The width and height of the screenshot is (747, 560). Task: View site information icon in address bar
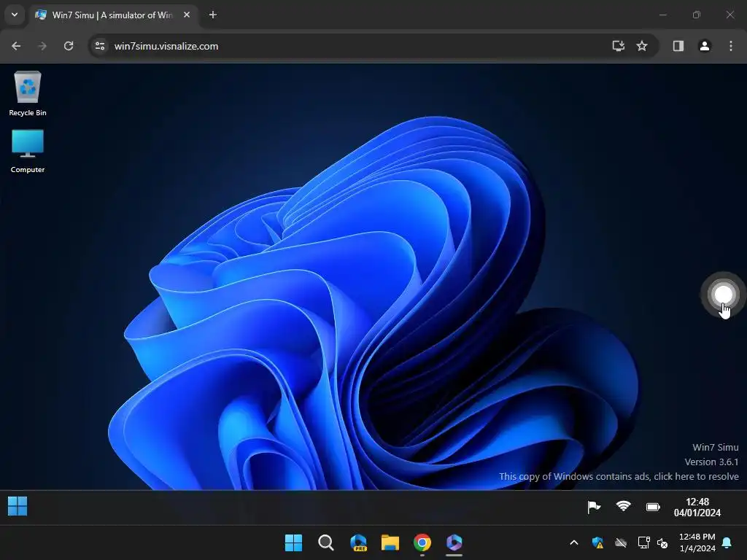(100, 46)
